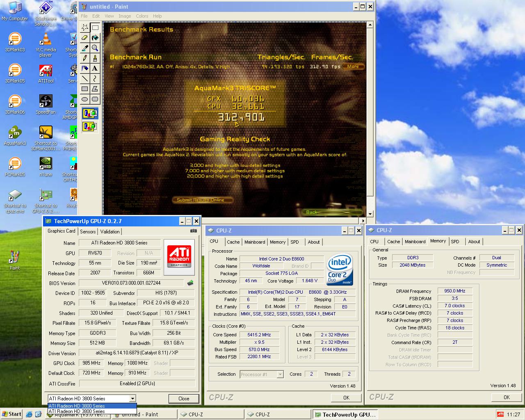Switch to the Sensors tab in GPU-Z
525x420 pixels.
[88, 231]
